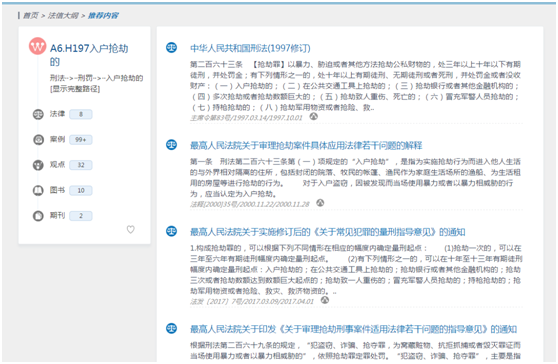558x364 pixels.
Task: Click 法发〔2017〕7号/2017.03.09/2017.04.01 citation
Action: pos(252,301)
